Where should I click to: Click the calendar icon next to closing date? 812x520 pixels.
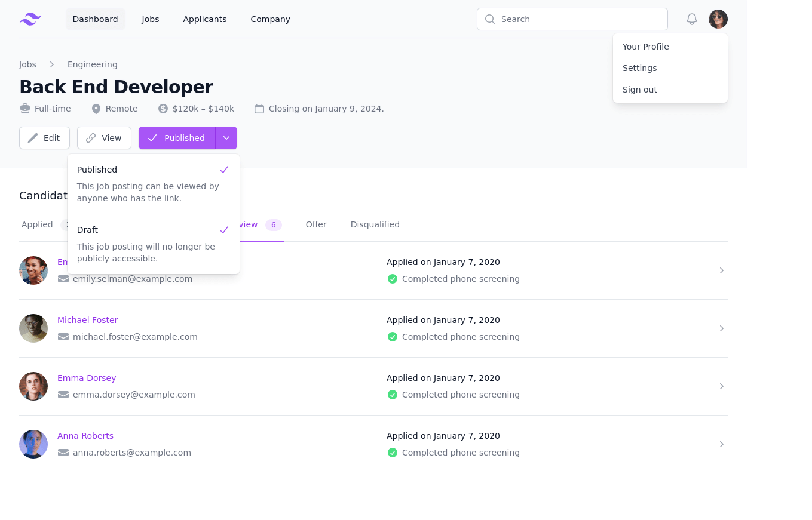click(x=259, y=108)
